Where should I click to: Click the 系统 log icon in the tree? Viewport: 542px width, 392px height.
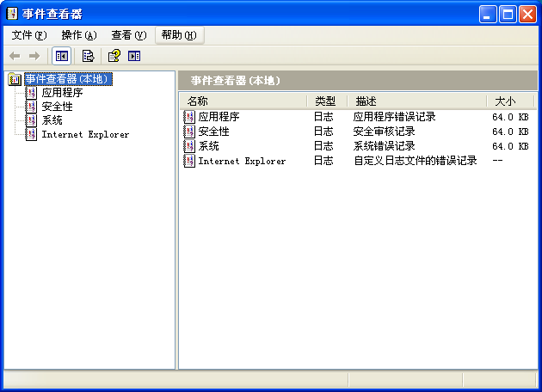(32, 120)
